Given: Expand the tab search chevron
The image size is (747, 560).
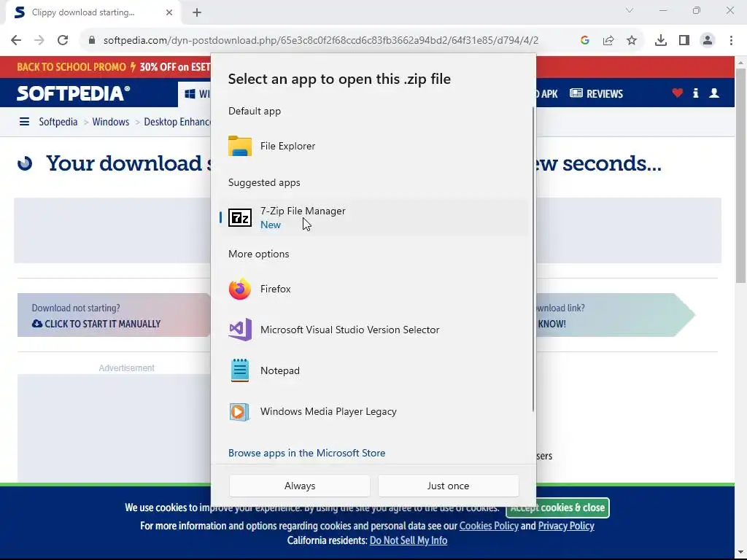Looking at the screenshot, I should 630,10.
